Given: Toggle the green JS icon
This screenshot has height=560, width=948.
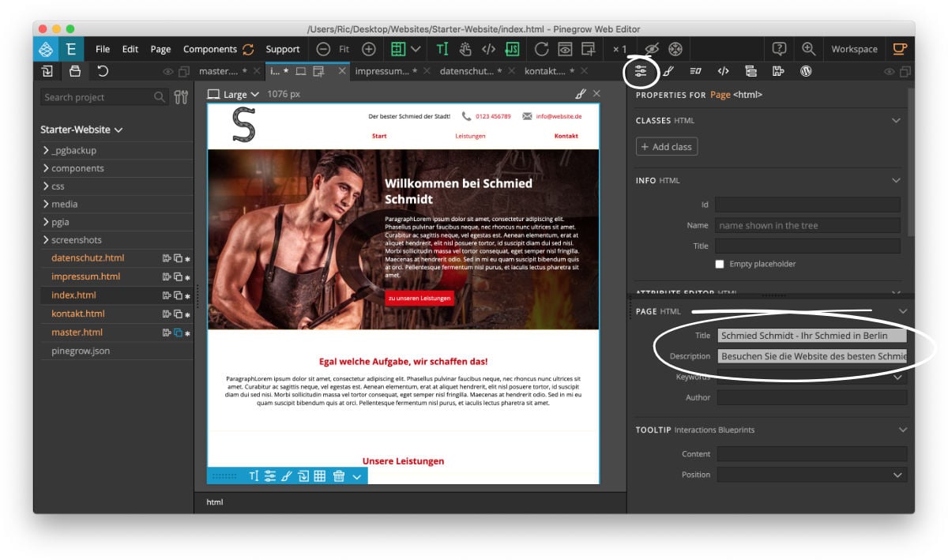Looking at the screenshot, I should (x=513, y=49).
